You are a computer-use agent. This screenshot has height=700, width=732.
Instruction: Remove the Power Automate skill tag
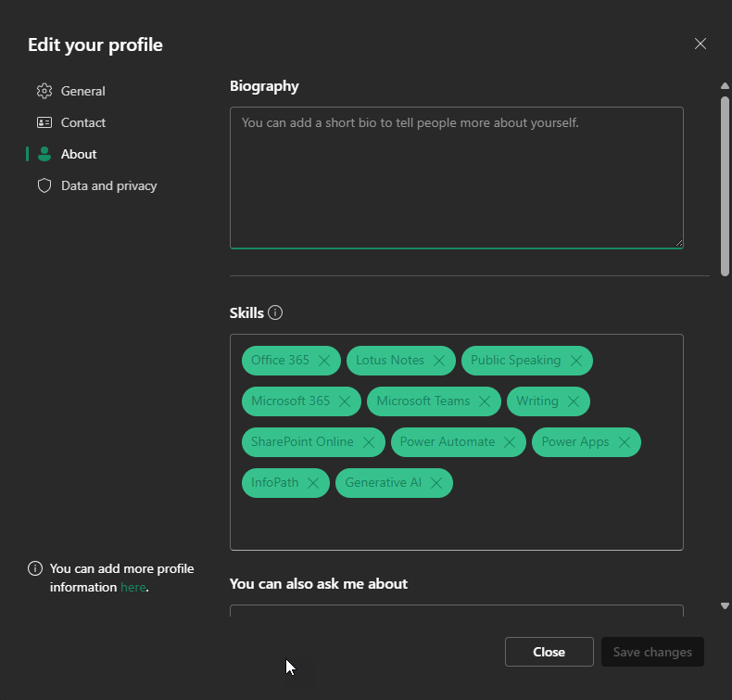(x=510, y=442)
